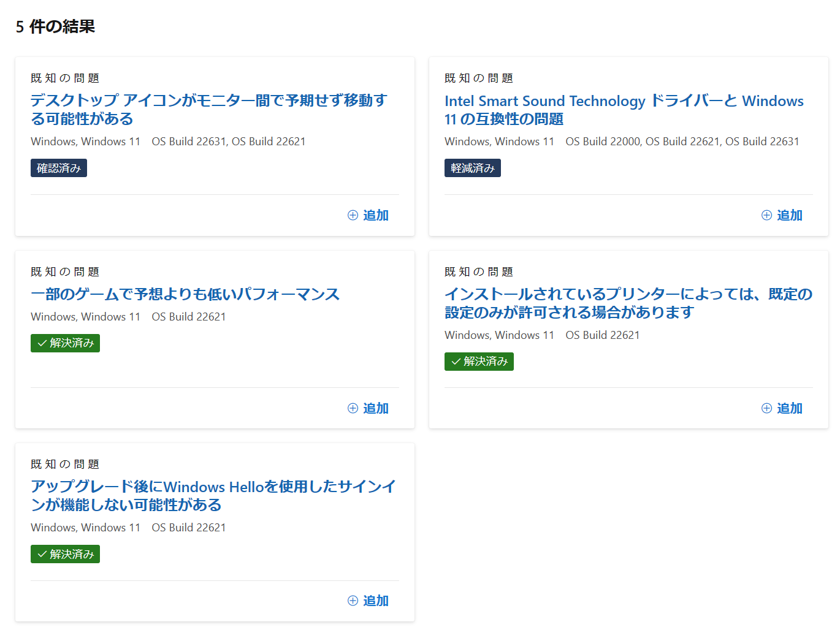Click 追加 on the Windows Hello issue card

click(375, 601)
